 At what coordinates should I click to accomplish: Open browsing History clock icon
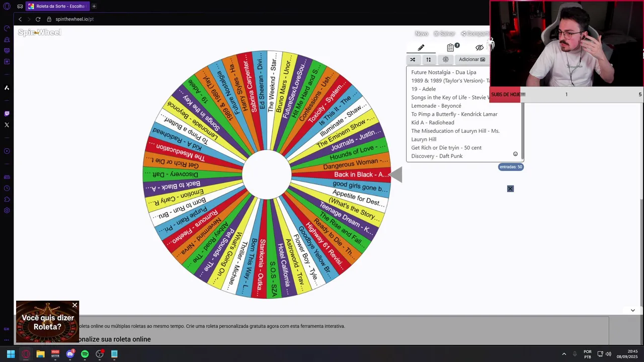point(7,188)
